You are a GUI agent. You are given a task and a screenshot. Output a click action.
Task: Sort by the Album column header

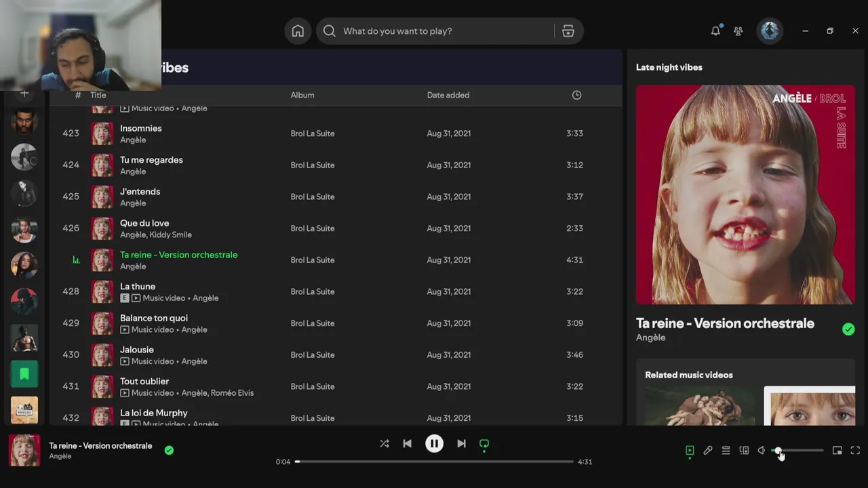pyautogui.click(x=302, y=95)
